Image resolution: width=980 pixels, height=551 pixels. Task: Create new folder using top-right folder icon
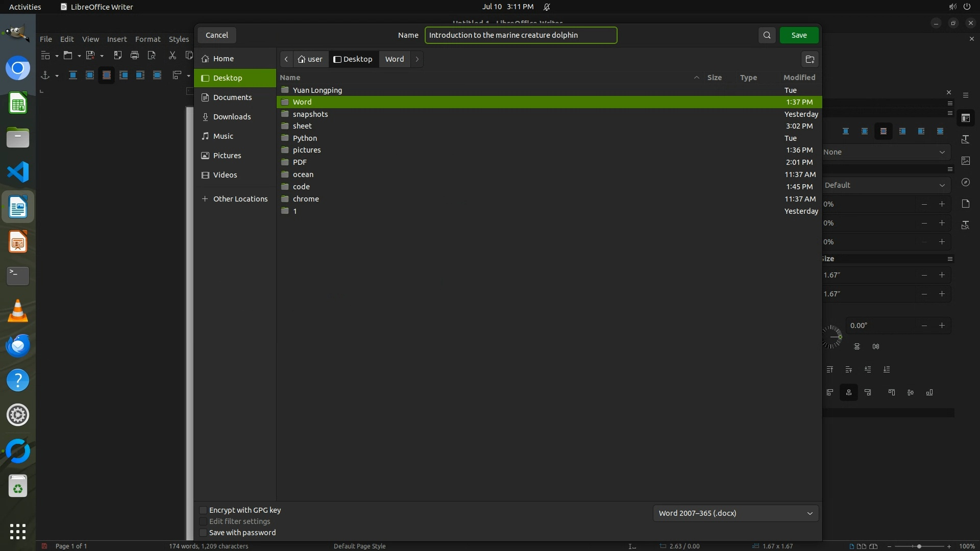tap(810, 59)
